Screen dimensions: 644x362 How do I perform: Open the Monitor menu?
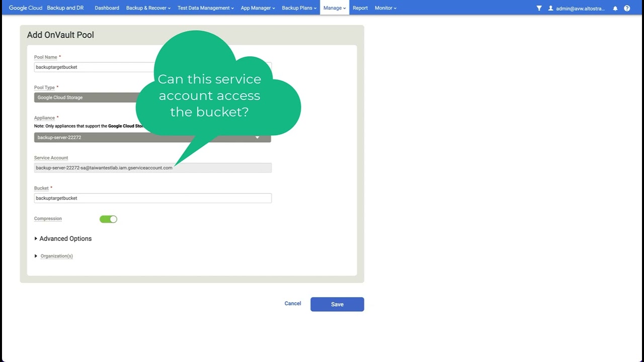click(385, 8)
